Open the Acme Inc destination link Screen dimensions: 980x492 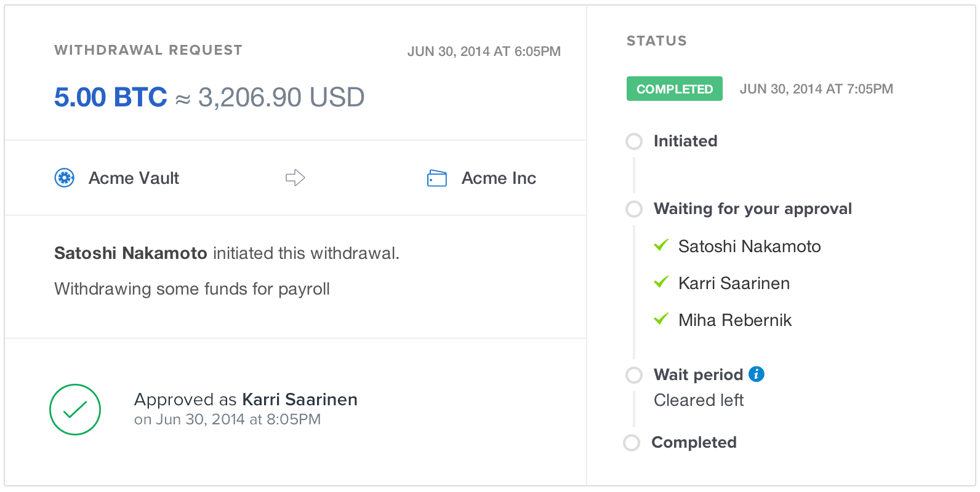(x=499, y=178)
